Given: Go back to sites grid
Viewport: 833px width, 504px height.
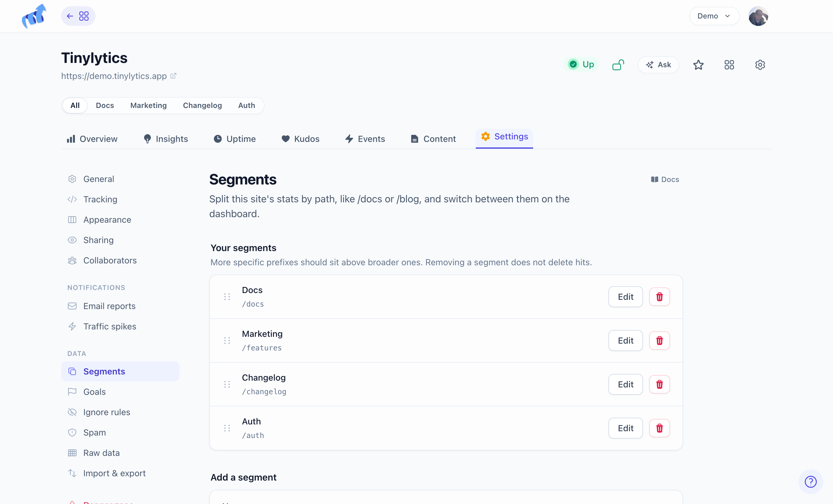Looking at the screenshot, I should click(78, 16).
